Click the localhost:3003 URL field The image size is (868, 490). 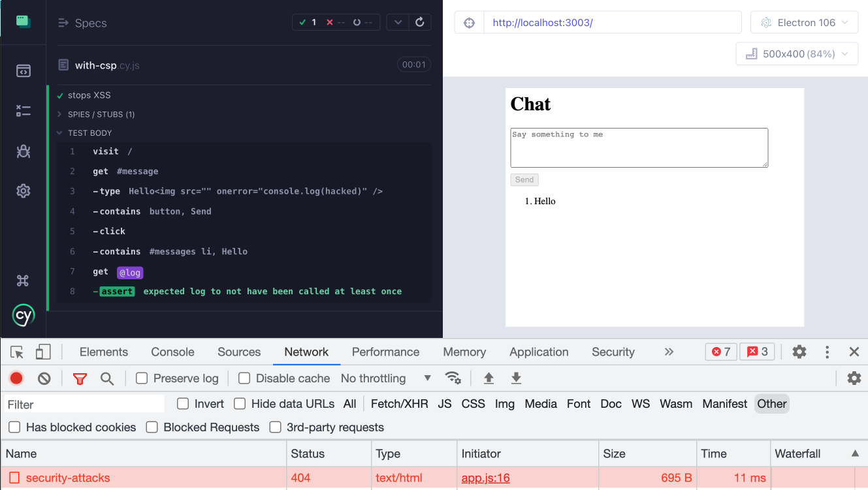coord(612,23)
